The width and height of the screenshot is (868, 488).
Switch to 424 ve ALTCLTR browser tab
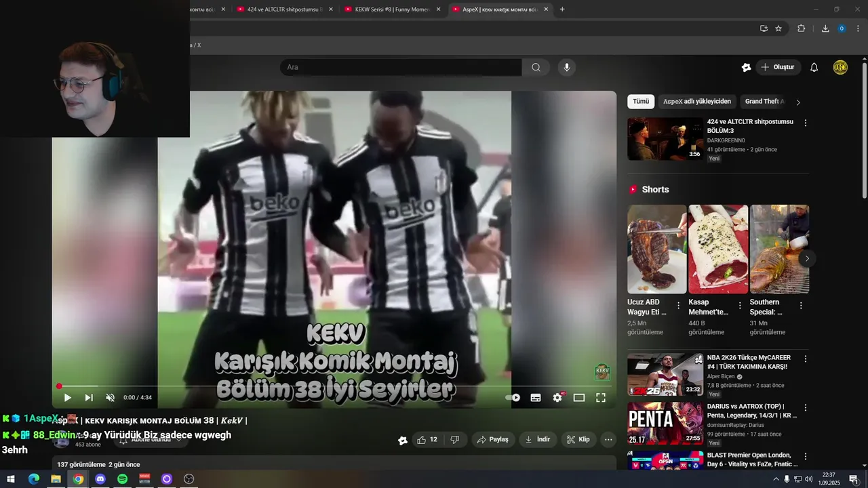[285, 9]
